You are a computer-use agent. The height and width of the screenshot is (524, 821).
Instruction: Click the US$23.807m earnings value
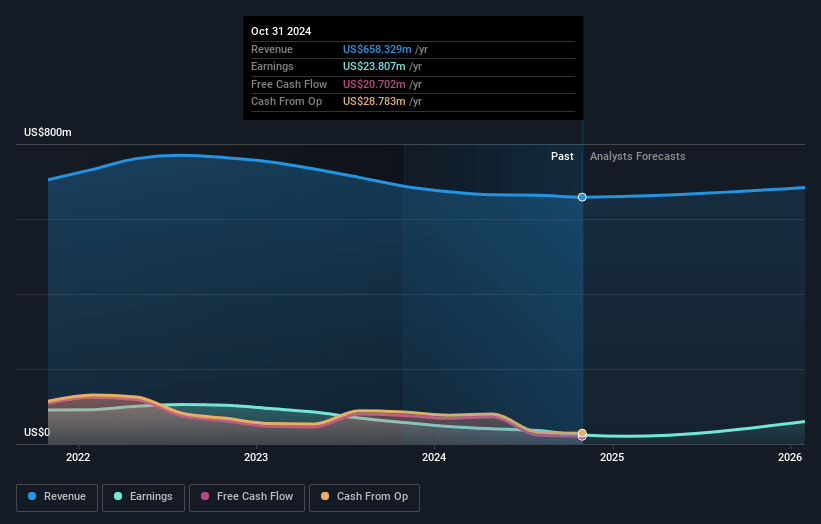[x=374, y=66]
